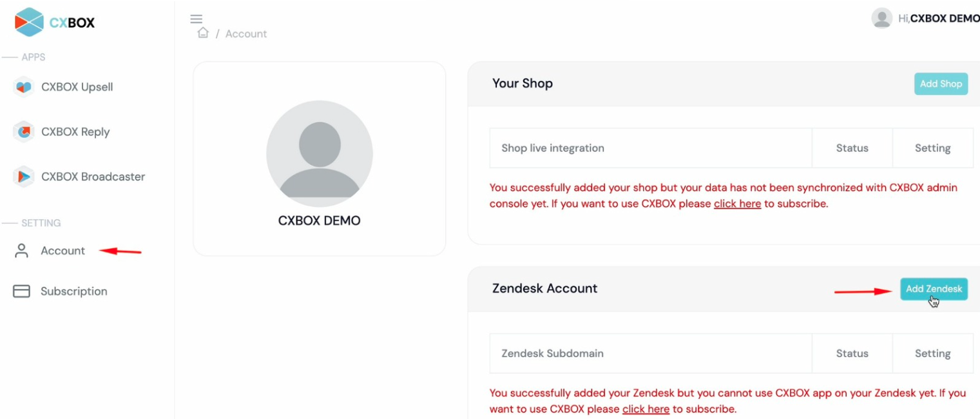This screenshot has width=980, height=419.
Task: Click the Zendesk subscribe "click here" link
Action: coord(646,409)
